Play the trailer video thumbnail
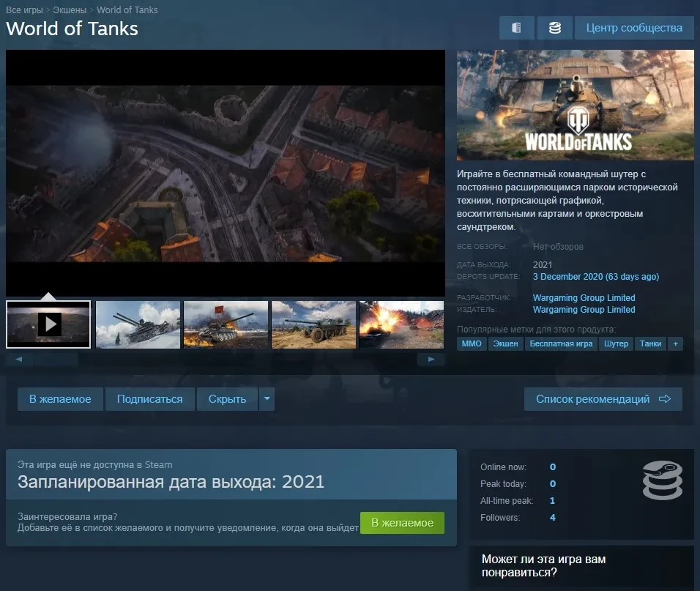 click(49, 324)
